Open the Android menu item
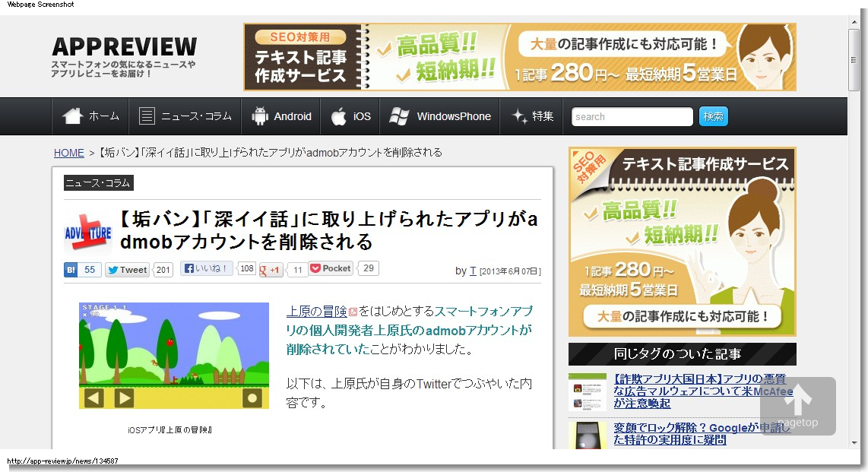868x472 pixels. [281, 116]
